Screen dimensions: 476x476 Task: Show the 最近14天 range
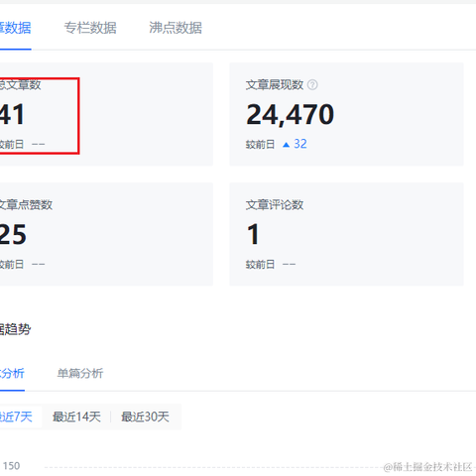click(x=76, y=416)
